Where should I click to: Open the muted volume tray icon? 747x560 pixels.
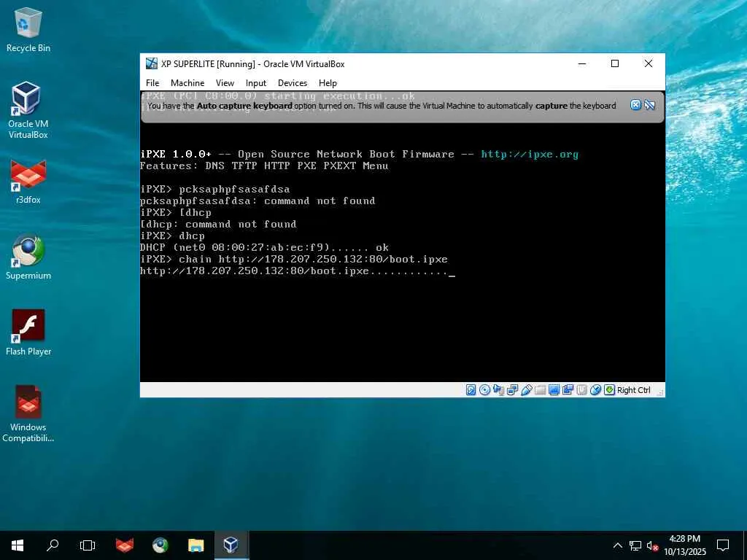pos(652,545)
